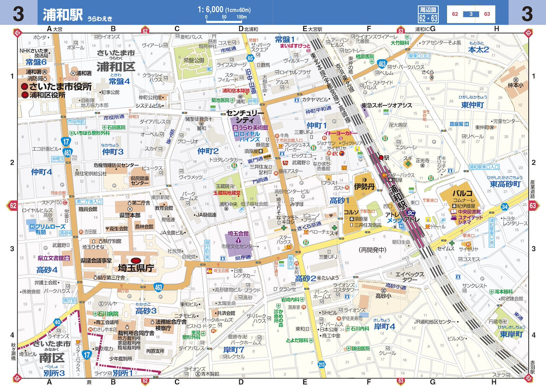Click the library icon for 中央図書館
Viewport: 546px width, 392px height.
454,211
